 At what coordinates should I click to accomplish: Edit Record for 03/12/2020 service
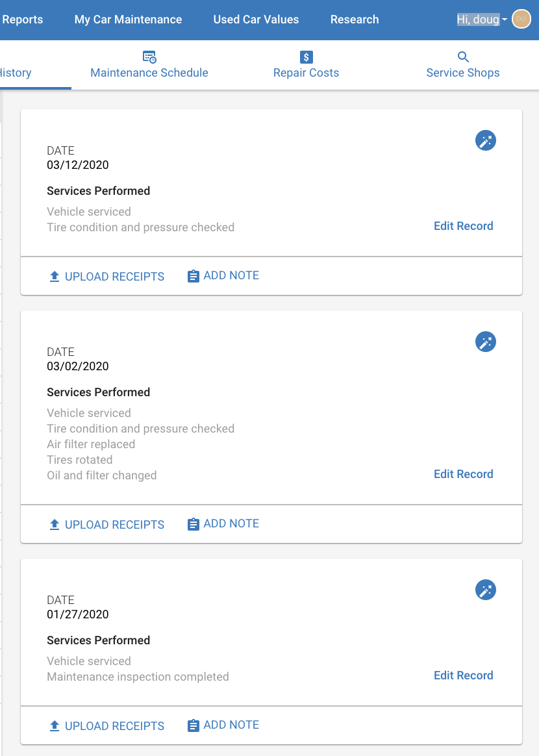[463, 226]
